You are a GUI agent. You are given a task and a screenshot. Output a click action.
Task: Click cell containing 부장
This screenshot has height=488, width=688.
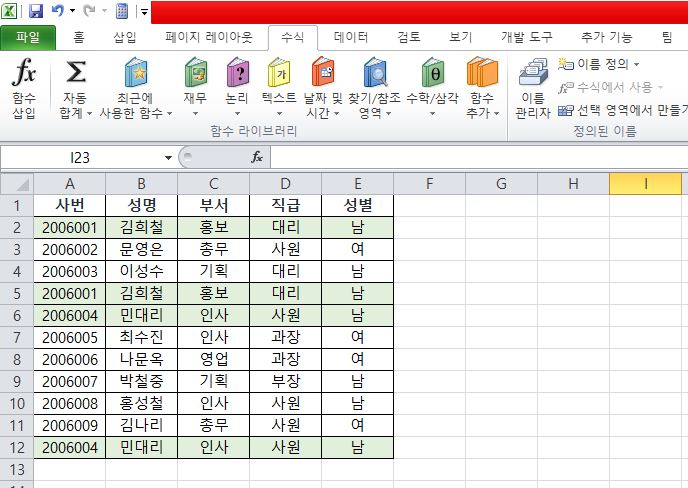(286, 381)
